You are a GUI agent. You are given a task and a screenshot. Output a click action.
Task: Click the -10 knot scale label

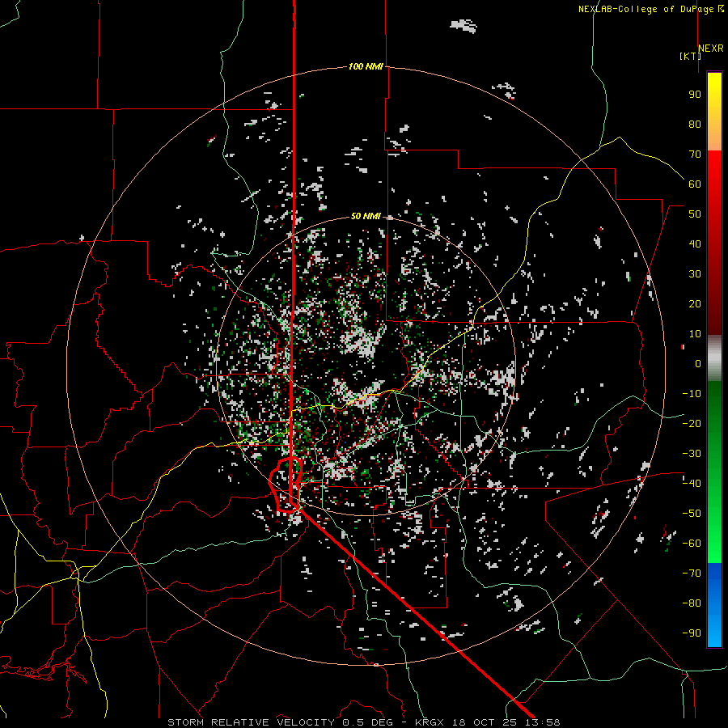point(692,394)
